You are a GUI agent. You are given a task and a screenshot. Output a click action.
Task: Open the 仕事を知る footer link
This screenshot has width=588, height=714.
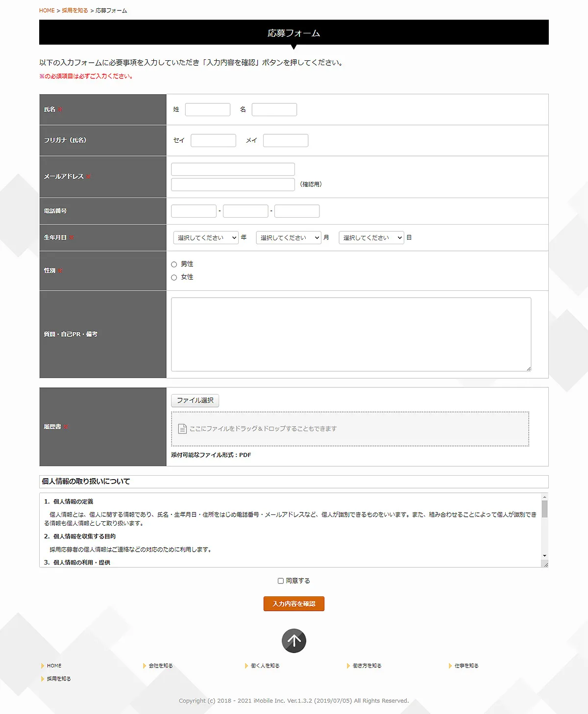point(466,665)
